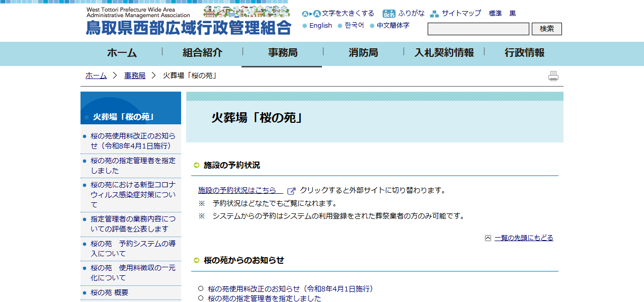Click the sitemap icon
Image resolution: width=644 pixels, height=302 pixels.
click(434, 14)
